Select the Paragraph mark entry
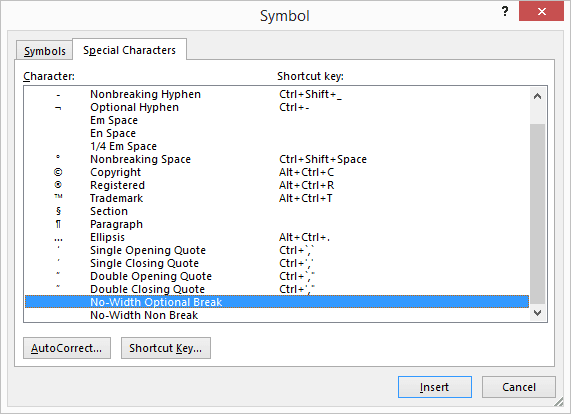 pos(277,224)
